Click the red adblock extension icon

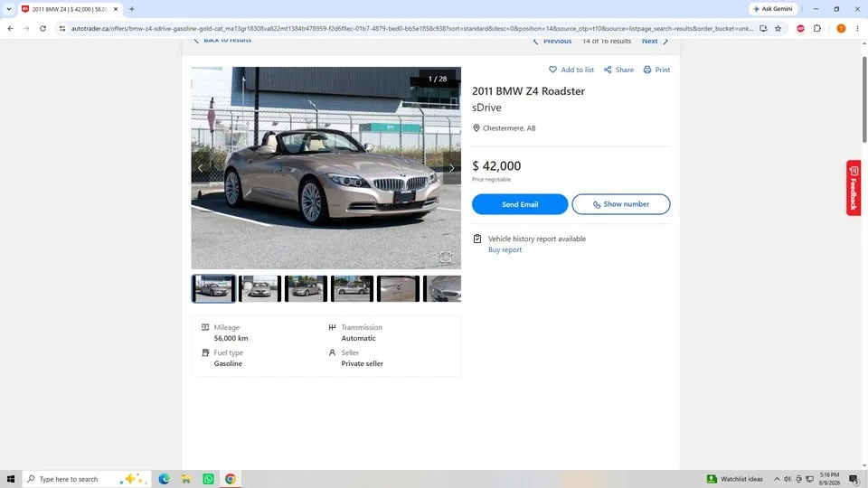pos(800,28)
